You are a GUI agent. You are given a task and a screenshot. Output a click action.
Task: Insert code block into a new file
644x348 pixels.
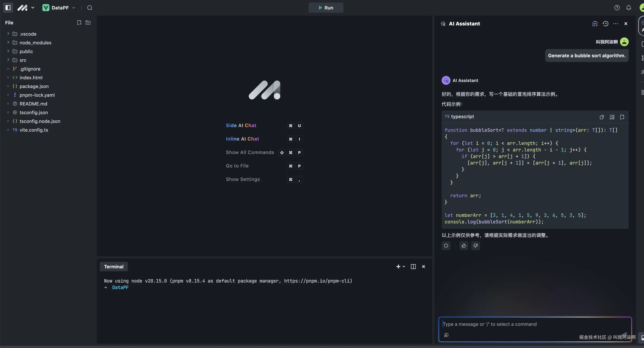[622, 117]
